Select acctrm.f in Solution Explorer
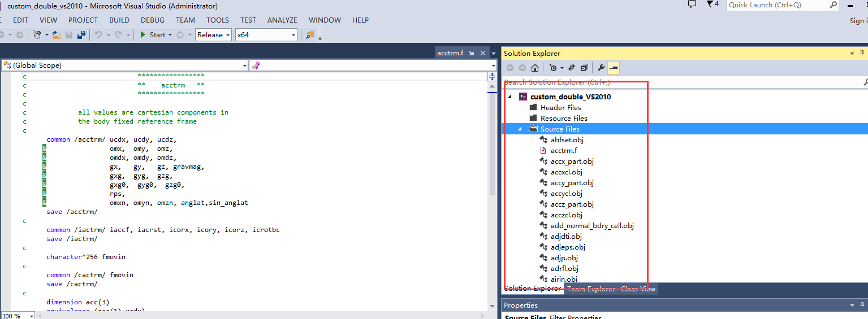This screenshot has width=868, height=319. 563,150
